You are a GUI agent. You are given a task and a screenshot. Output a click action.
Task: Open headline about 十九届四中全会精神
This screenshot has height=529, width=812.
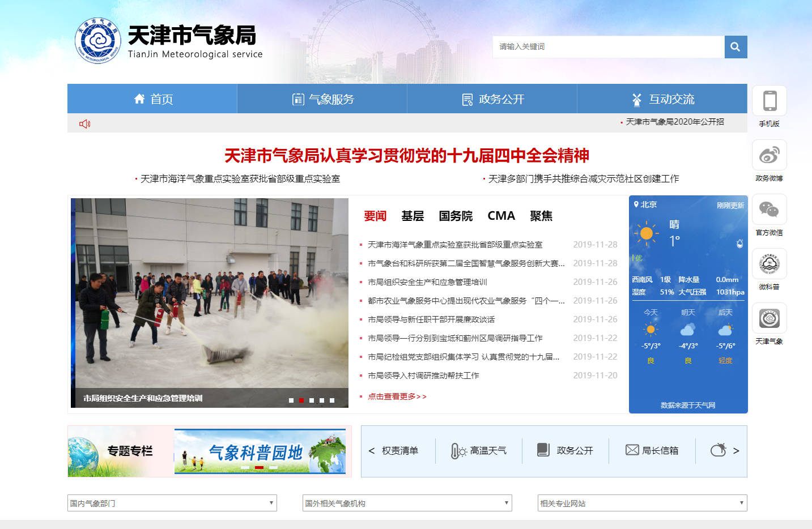[406, 156]
